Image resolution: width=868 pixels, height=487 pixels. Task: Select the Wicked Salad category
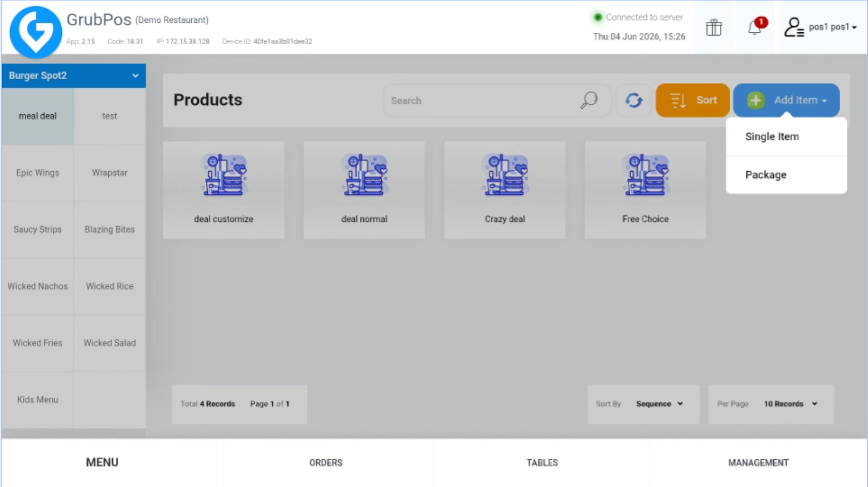[x=110, y=343]
